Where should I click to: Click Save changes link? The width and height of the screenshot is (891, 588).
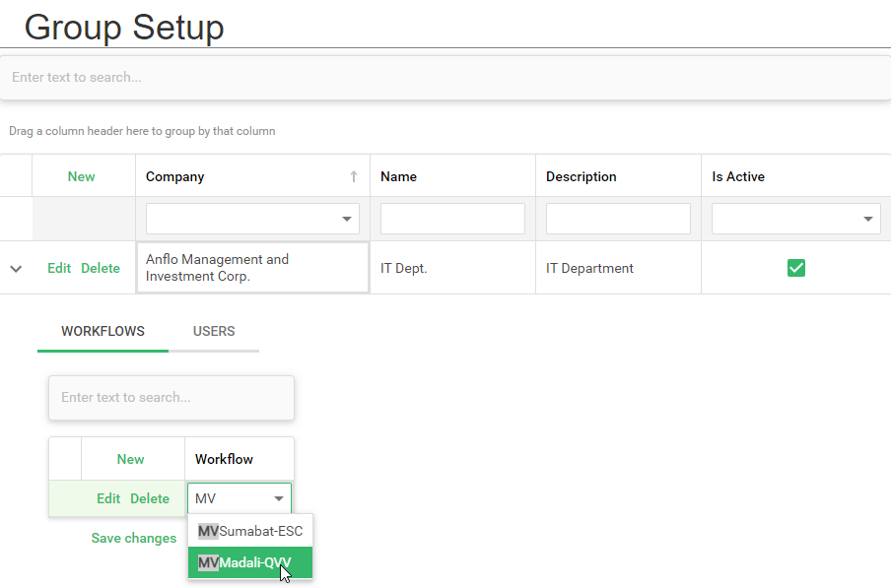pos(134,539)
